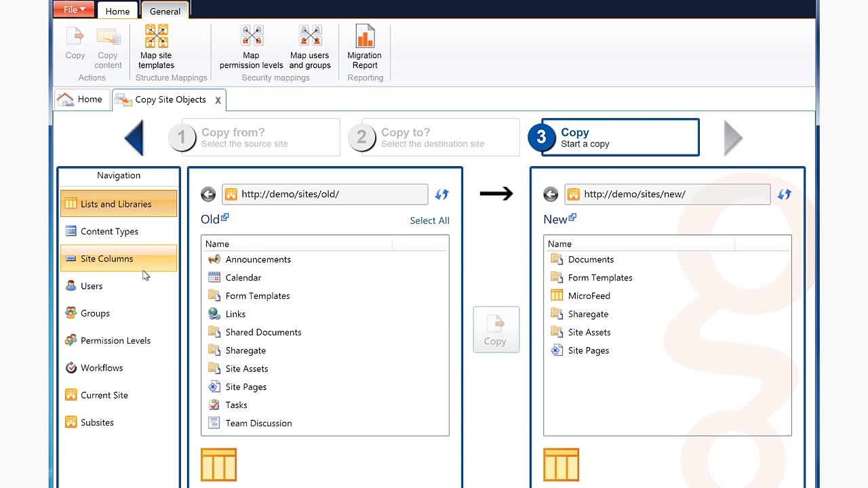The height and width of the screenshot is (488, 868).
Task: Choose Current Site in Navigation
Action: tap(119, 395)
